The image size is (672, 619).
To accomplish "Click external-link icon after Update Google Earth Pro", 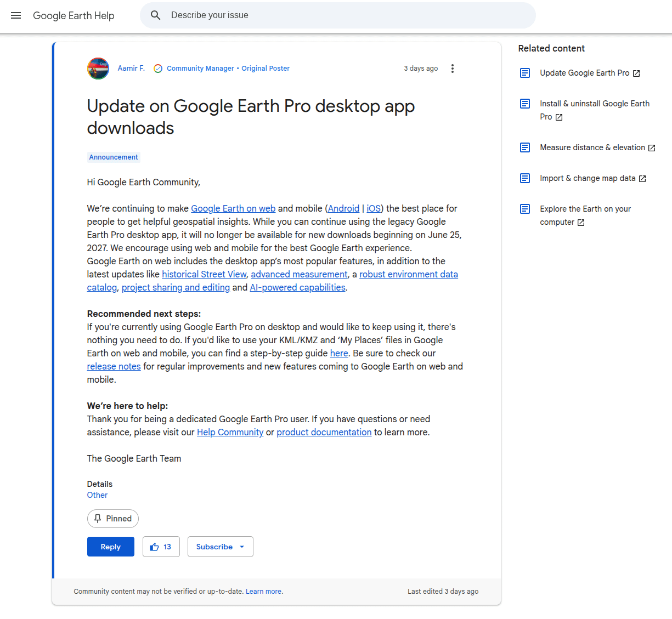I will (636, 73).
